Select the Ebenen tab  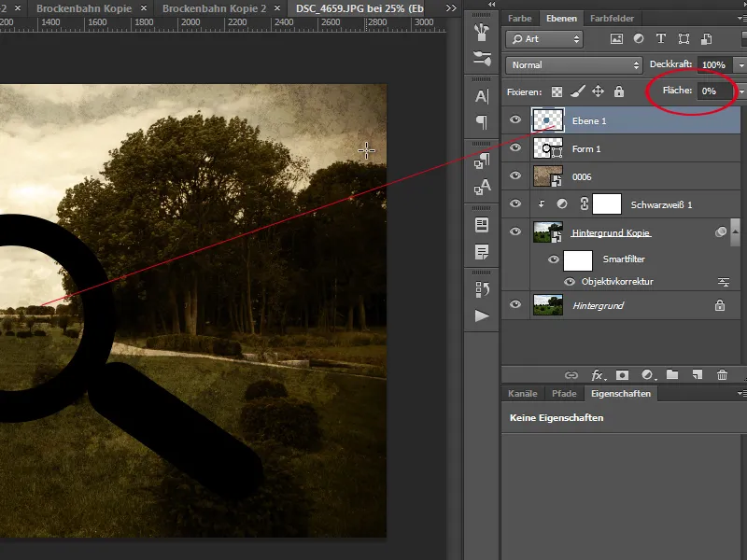pyautogui.click(x=561, y=19)
